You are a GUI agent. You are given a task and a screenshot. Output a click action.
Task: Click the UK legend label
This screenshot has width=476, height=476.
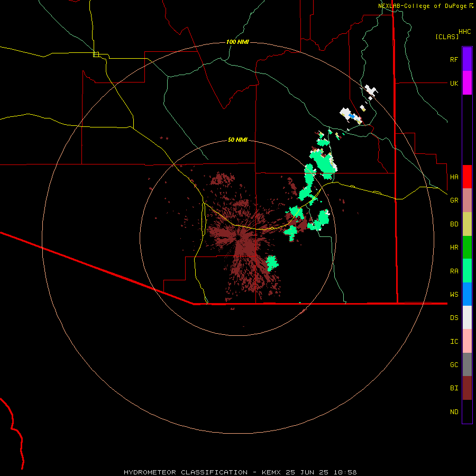(x=454, y=83)
